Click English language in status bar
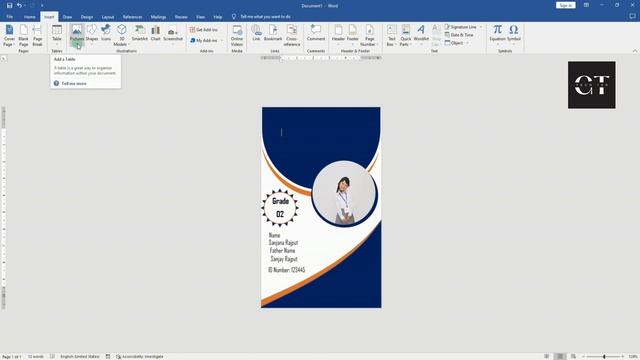 click(80, 356)
